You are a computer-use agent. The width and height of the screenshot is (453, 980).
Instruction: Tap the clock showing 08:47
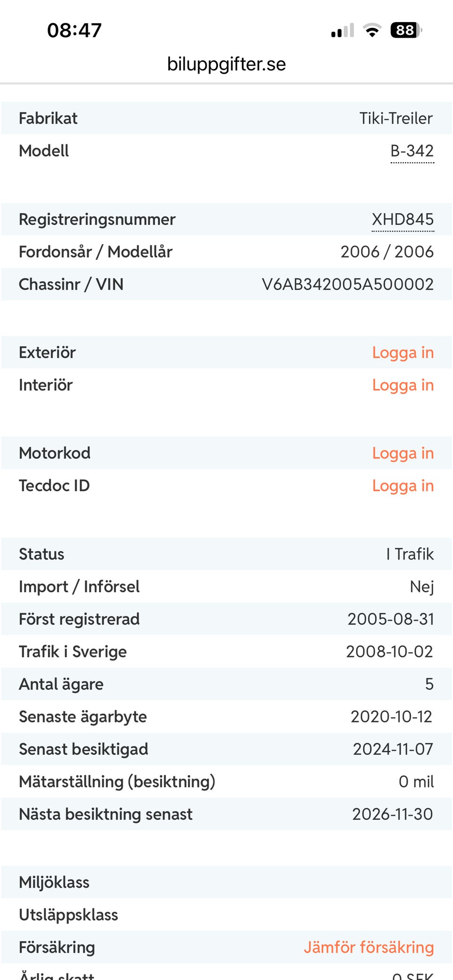(75, 31)
